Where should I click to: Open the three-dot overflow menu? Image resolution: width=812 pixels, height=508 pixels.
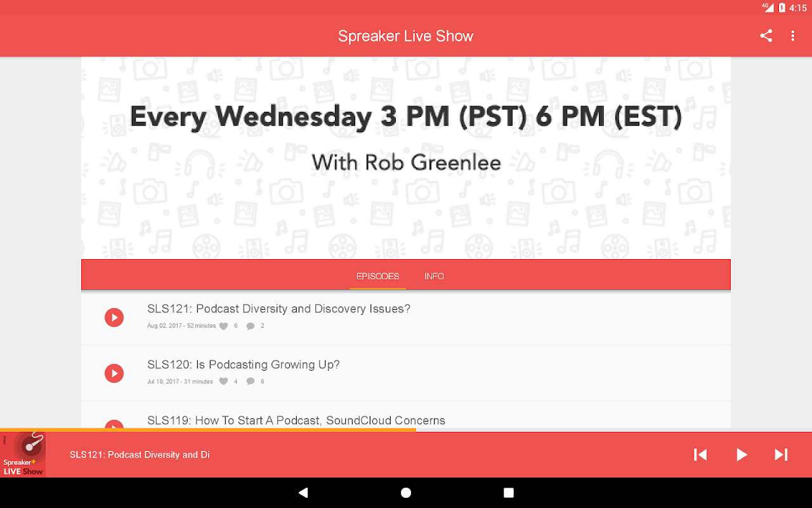tap(792, 36)
